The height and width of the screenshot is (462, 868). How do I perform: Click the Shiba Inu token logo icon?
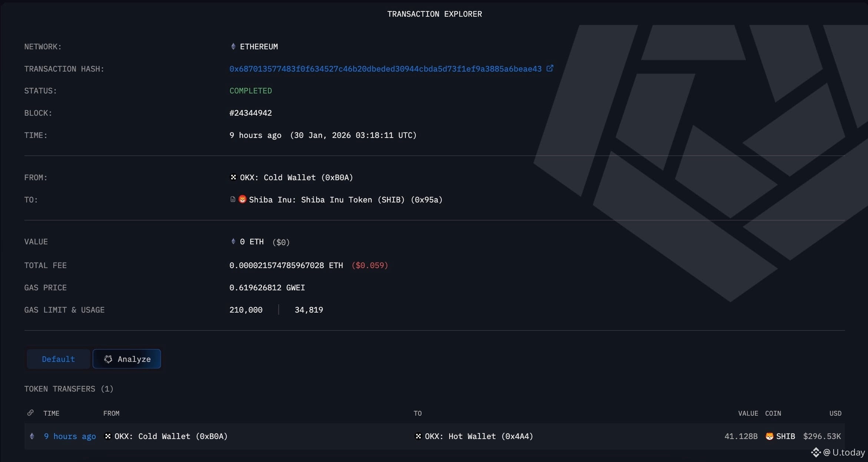242,199
